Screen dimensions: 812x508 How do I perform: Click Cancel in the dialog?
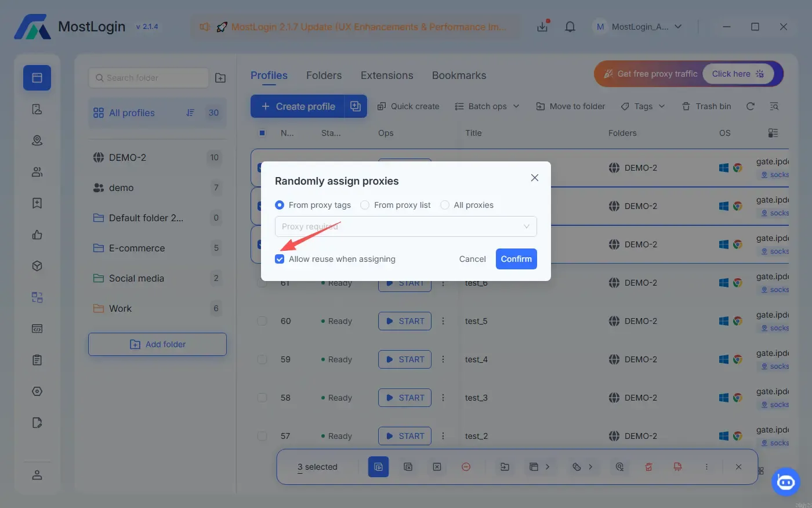pyautogui.click(x=472, y=259)
